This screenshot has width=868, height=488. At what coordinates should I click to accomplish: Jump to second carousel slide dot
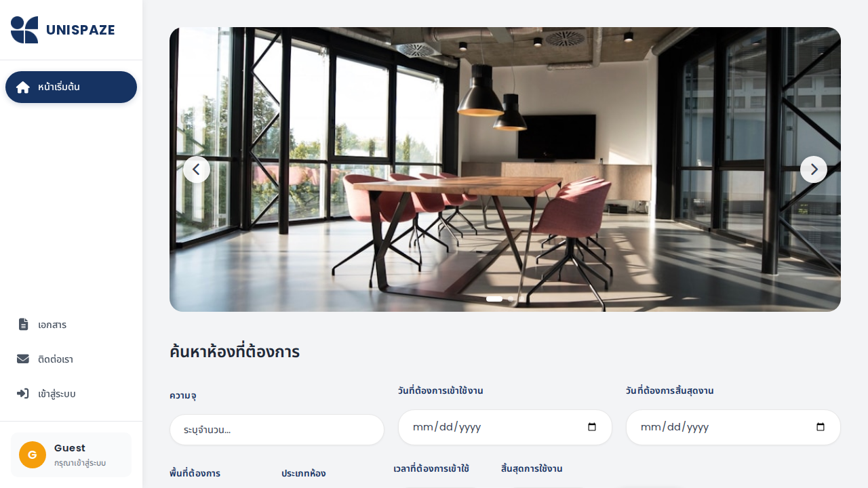point(511,299)
